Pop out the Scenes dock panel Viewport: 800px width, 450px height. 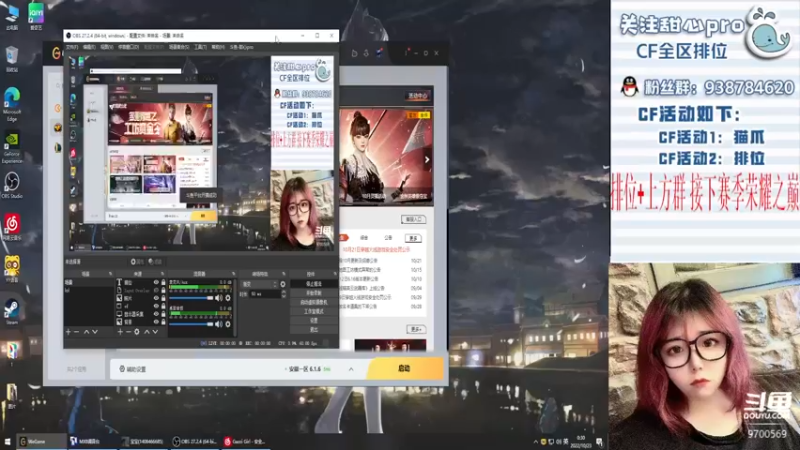pos(110,274)
